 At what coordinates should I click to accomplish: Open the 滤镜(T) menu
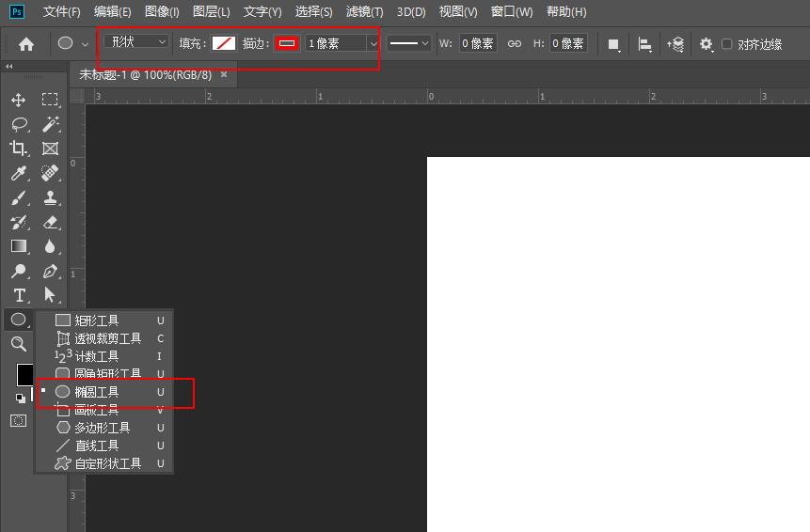click(x=364, y=12)
